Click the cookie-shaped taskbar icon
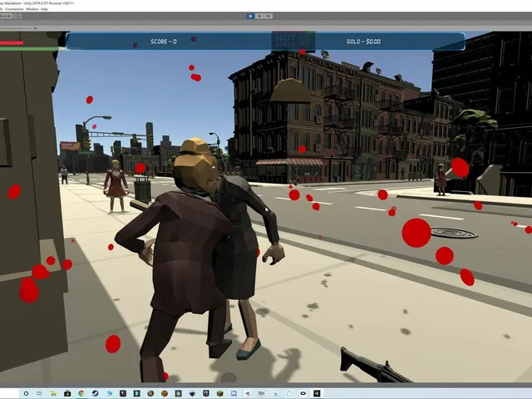The height and width of the screenshot is (399, 532). 165,393
